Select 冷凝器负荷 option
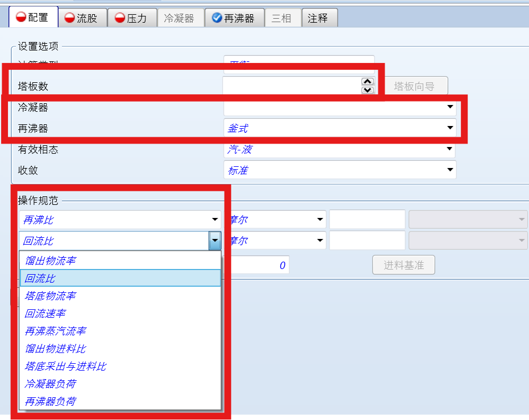The width and height of the screenshot is (529, 420). pyautogui.click(x=51, y=384)
